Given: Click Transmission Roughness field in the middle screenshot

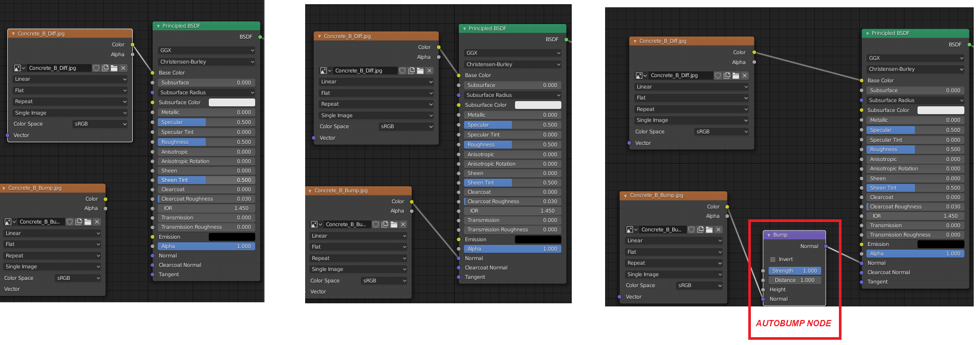Looking at the screenshot, I should 513,230.
